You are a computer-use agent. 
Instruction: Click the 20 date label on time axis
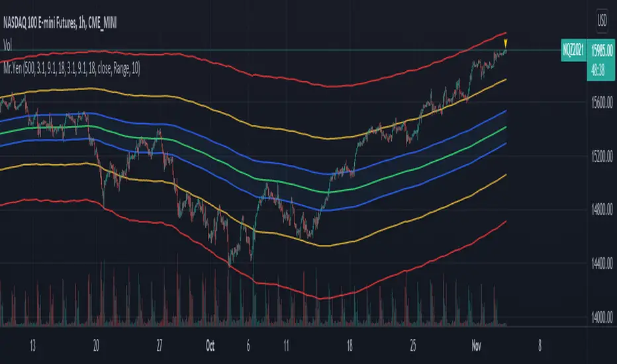(97, 345)
